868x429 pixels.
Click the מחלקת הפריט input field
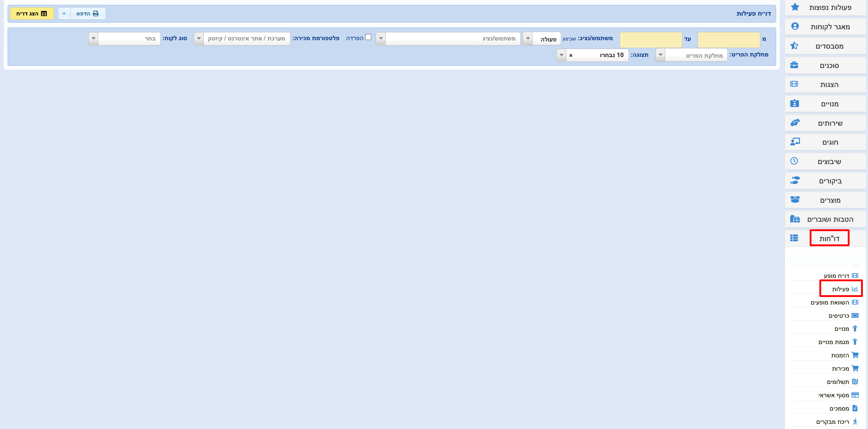(x=696, y=55)
